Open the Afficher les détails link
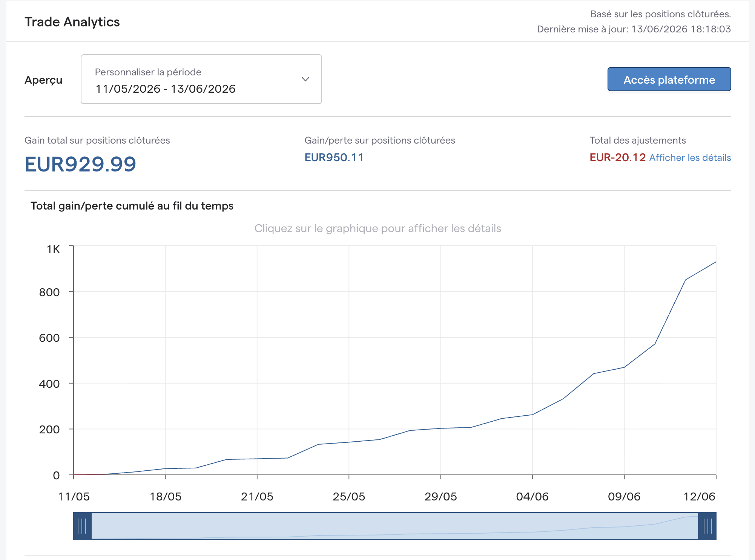This screenshot has height=560, width=755. point(690,158)
